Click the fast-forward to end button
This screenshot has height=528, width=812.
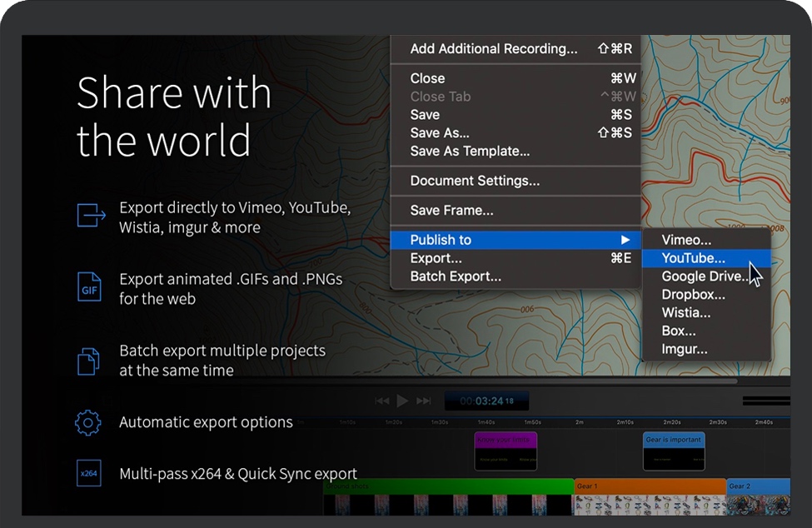(423, 401)
